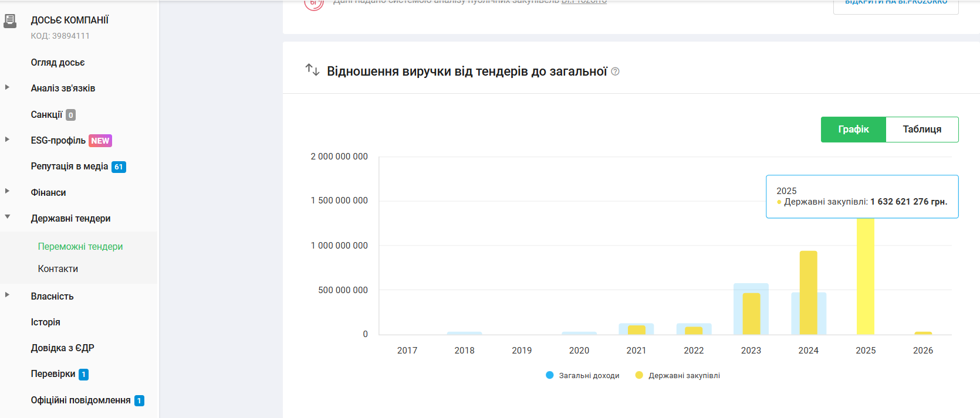The width and height of the screenshot is (980, 418).
Task: Select Контакти under Державні тендери
Action: coord(58,269)
